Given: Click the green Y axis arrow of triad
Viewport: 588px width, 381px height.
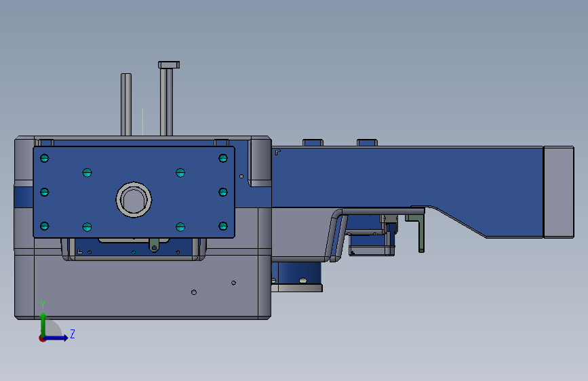Looking at the screenshot, I should (x=43, y=323).
